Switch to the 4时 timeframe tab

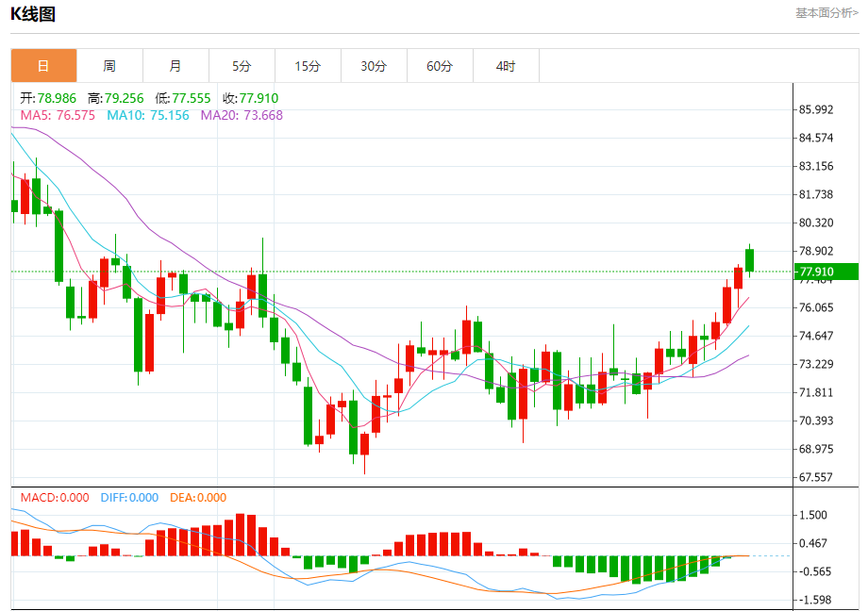click(506, 66)
